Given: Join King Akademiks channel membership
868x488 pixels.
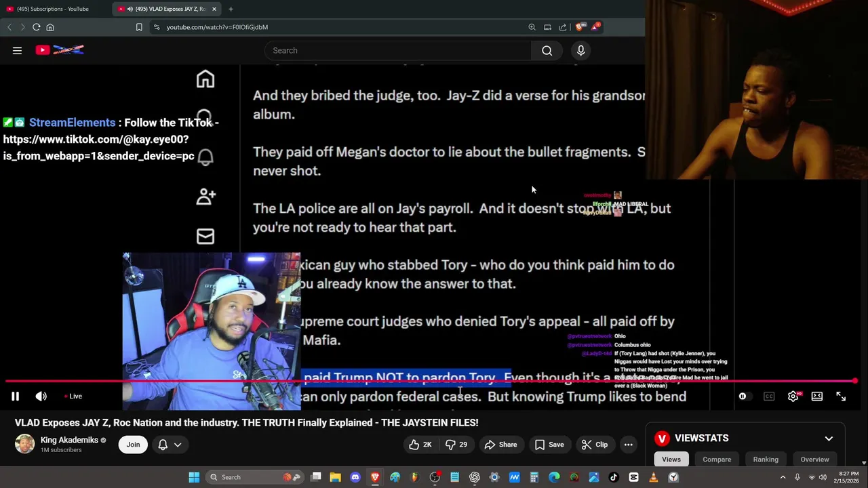Looking at the screenshot, I should point(133,445).
